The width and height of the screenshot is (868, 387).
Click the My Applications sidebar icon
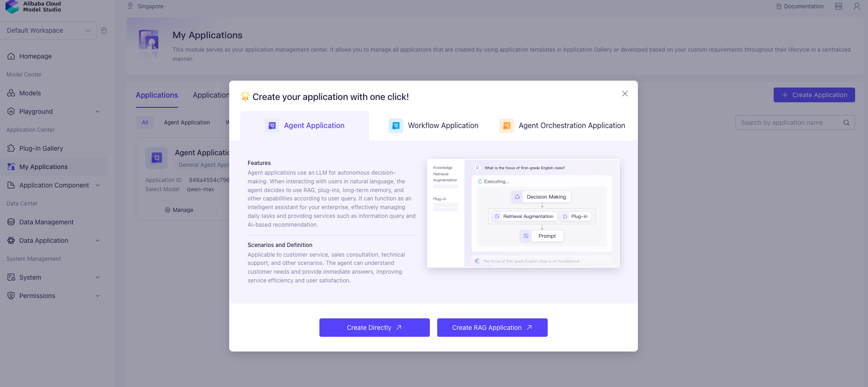click(11, 167)
